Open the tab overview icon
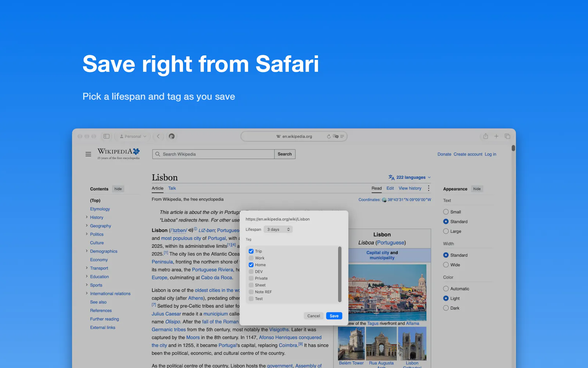Viewport: 588px width, 368px height. (x=508, y=136)
